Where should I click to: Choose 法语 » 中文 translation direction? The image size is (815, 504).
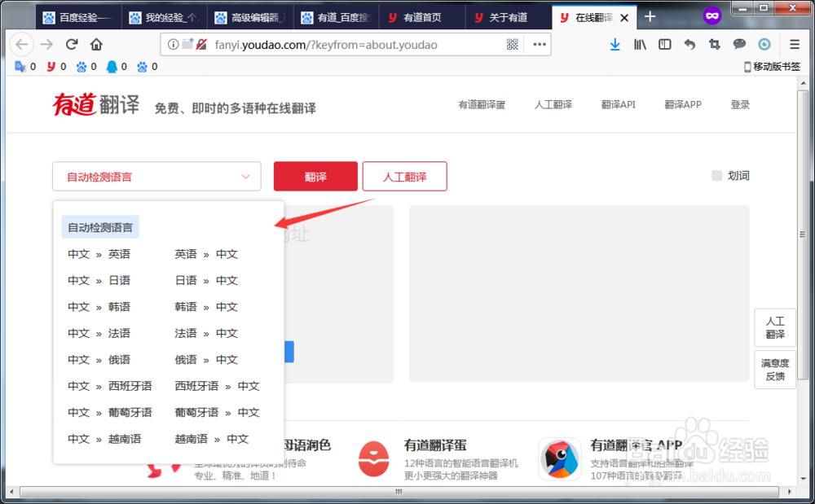(206, 333)
